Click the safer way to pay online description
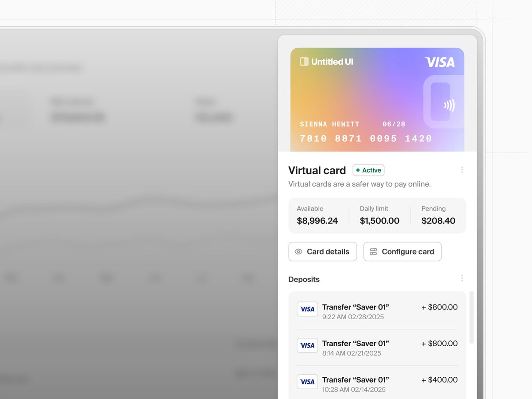 [360, 184]
